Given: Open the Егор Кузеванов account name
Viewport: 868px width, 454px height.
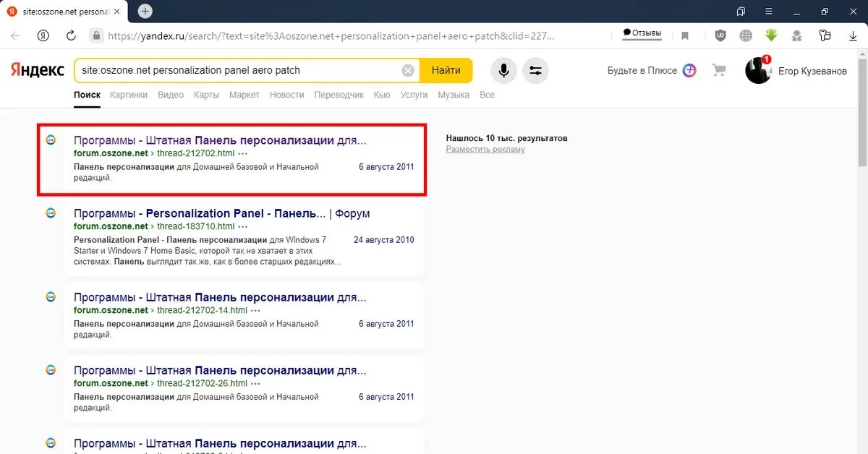Looking at the screenshot, I should 812,71.
